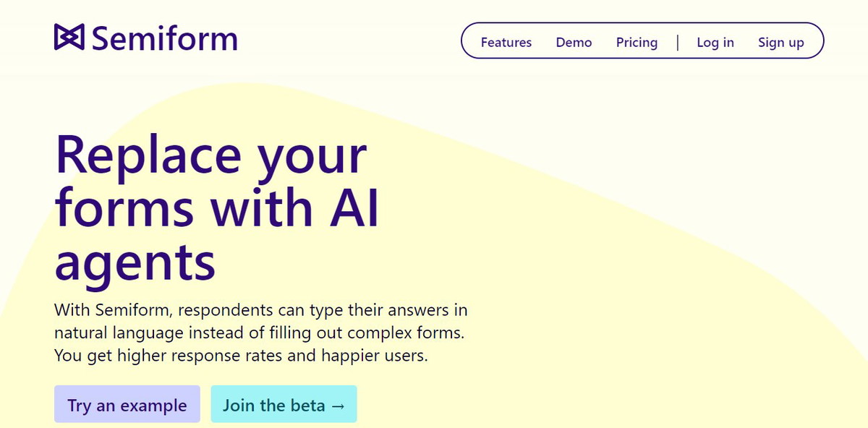The width and height of the screenshot is (868, 428).
Task: Click the Join the beta button label
Action: click(274, 405)
